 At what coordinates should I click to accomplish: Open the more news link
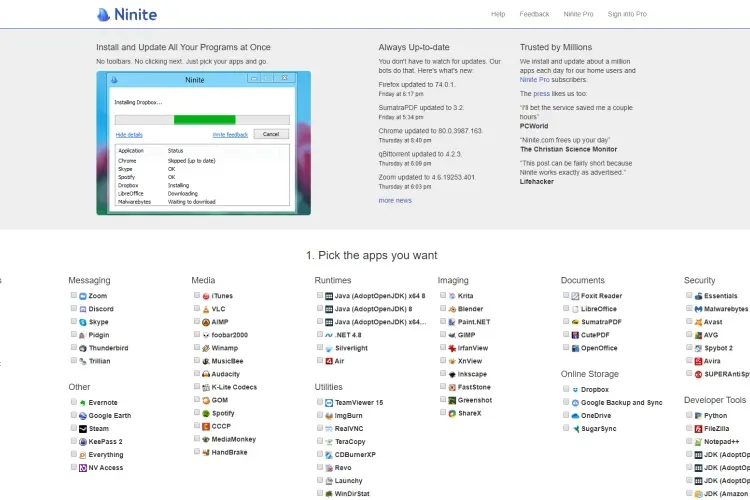(x=395, y=200)
